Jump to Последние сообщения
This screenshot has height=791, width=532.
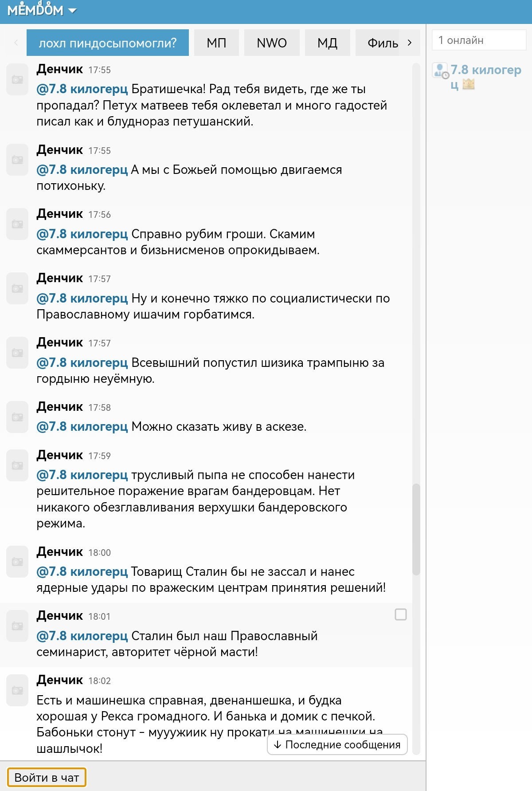pyautogui.click(x=337, y=744)
